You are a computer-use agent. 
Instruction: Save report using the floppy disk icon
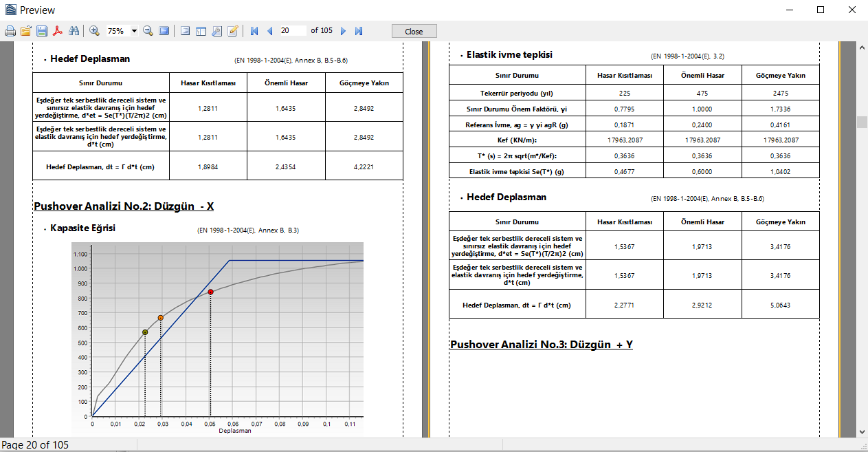click(42, 31)
